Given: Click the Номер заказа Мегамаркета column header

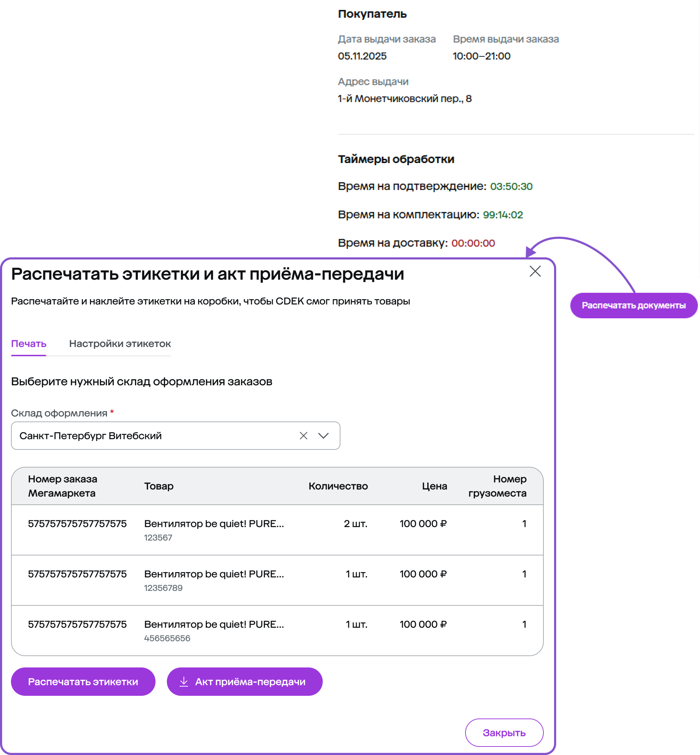Looking at the screenshot, I should pos(62,486).
